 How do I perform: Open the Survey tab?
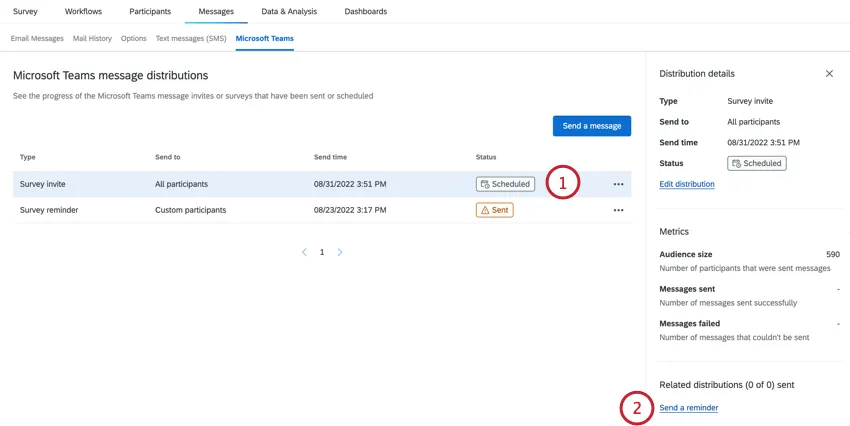[25, 12]
